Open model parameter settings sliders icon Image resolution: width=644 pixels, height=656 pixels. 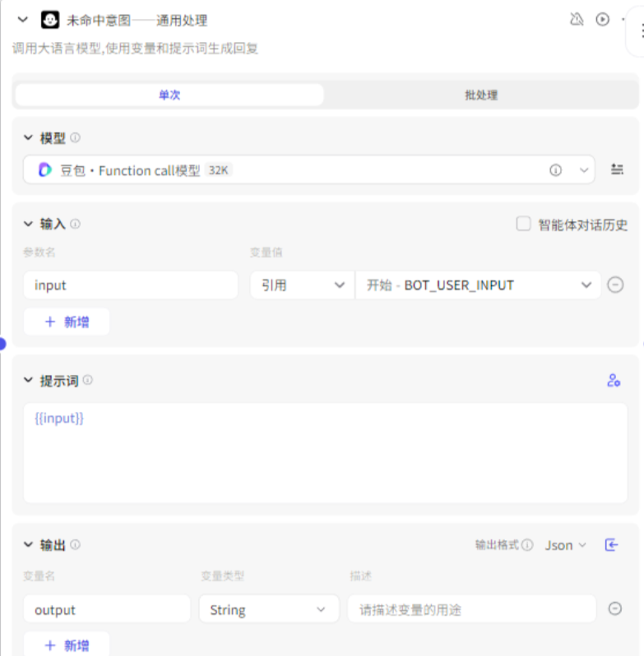(617, 169)
